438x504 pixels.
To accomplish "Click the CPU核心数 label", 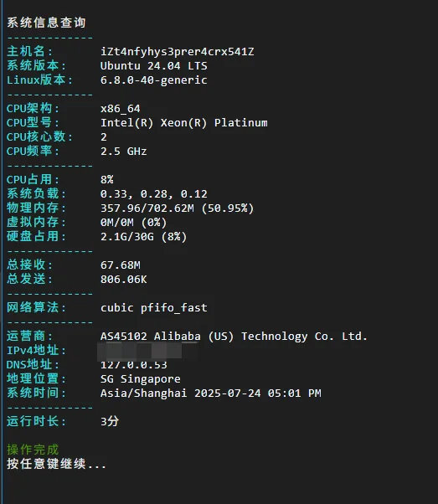I will click(39, 136).
